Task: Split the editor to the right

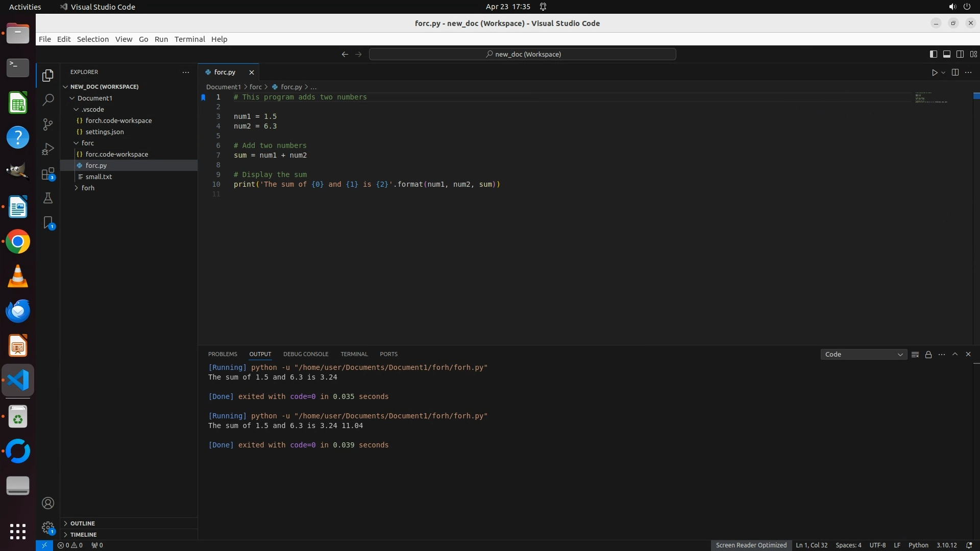Action: (x=955, y=72)
